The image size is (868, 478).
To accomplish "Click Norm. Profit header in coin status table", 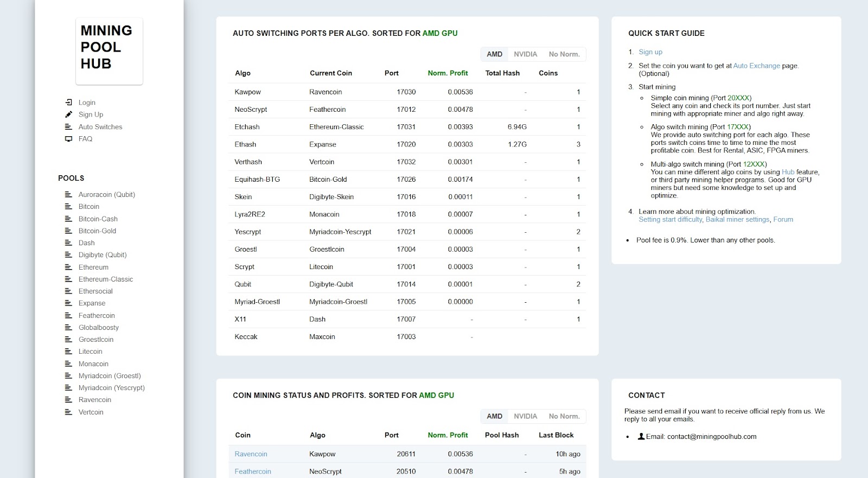I will (448, 435).
